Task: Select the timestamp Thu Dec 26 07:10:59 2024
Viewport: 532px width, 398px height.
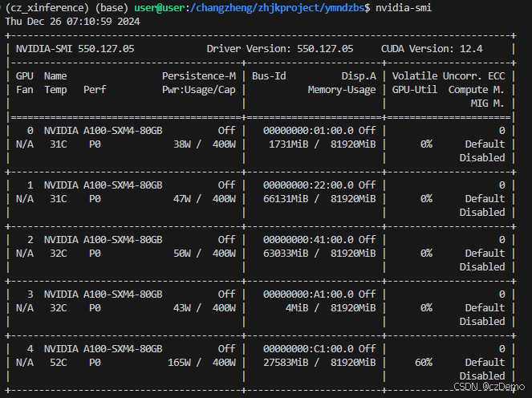Action: coord(72,22)
